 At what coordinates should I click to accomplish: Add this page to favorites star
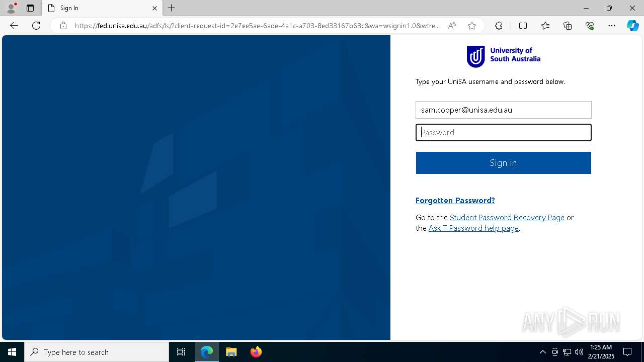click(472, 26)
